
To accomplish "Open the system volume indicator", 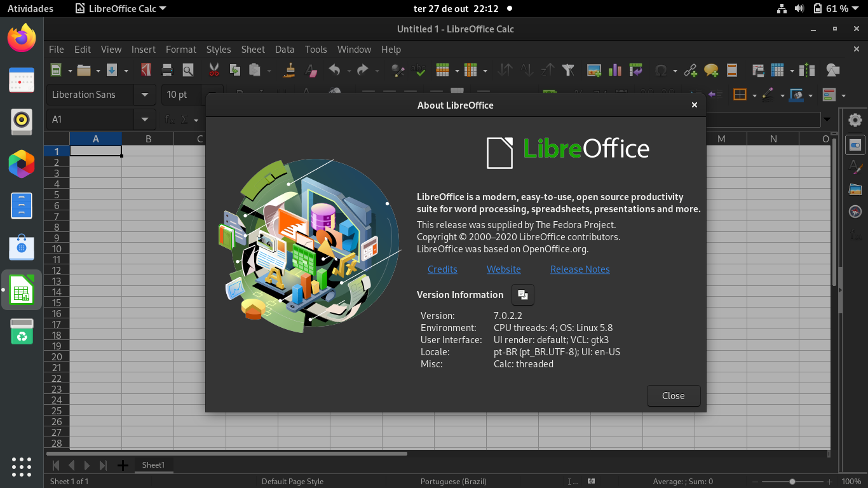I will (799, 9).
